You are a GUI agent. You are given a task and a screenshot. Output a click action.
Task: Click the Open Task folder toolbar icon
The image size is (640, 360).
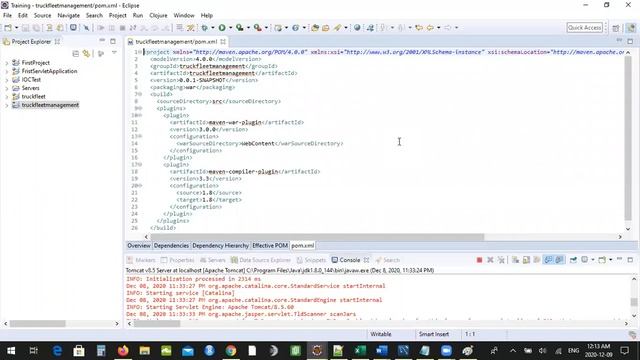coord(326,28)
